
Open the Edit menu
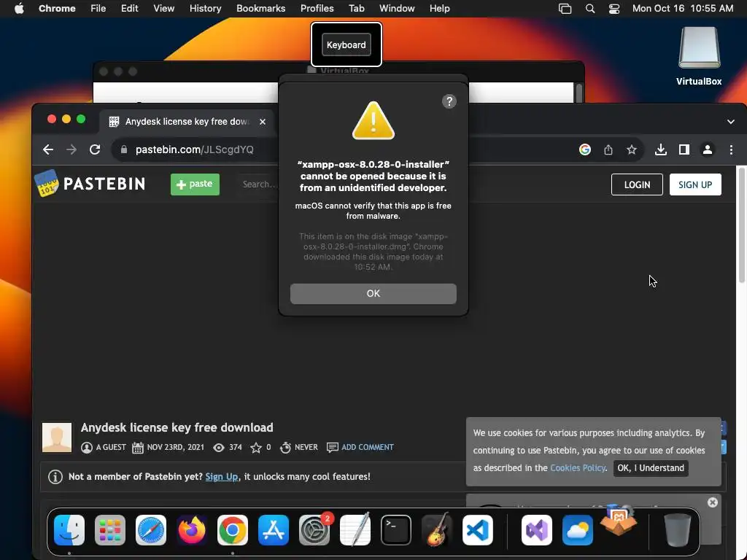[x=129, y=9]
